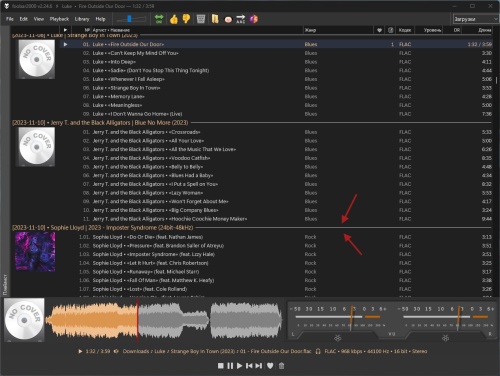Click the vertical Плейлист tab on left edge

click(x=5, y=284)
